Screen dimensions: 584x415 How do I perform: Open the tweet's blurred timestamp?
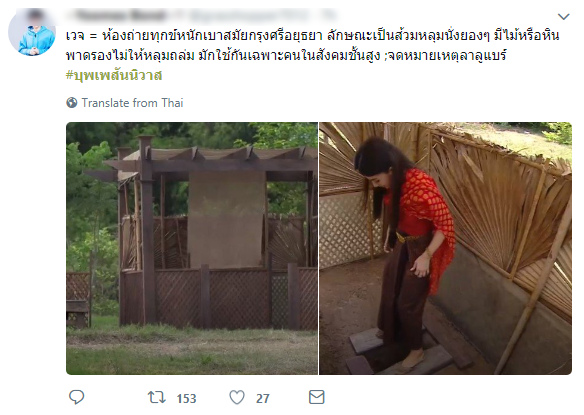tap(329, 16)
